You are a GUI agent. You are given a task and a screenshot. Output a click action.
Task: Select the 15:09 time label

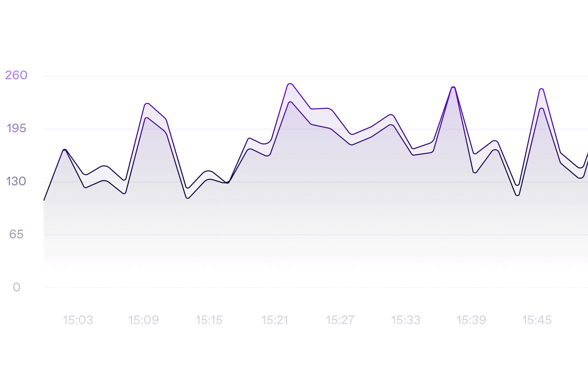(144, 320)
